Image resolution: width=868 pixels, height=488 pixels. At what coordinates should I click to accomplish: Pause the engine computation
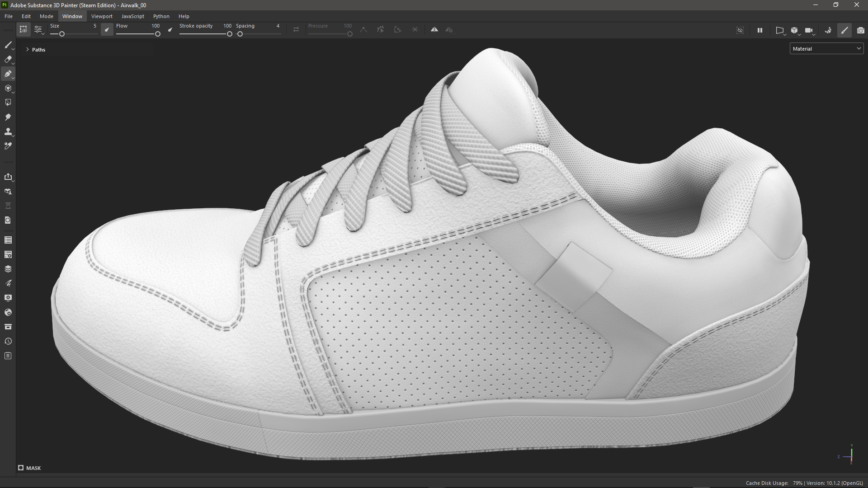pyautogui.click(x=759, y=30)
